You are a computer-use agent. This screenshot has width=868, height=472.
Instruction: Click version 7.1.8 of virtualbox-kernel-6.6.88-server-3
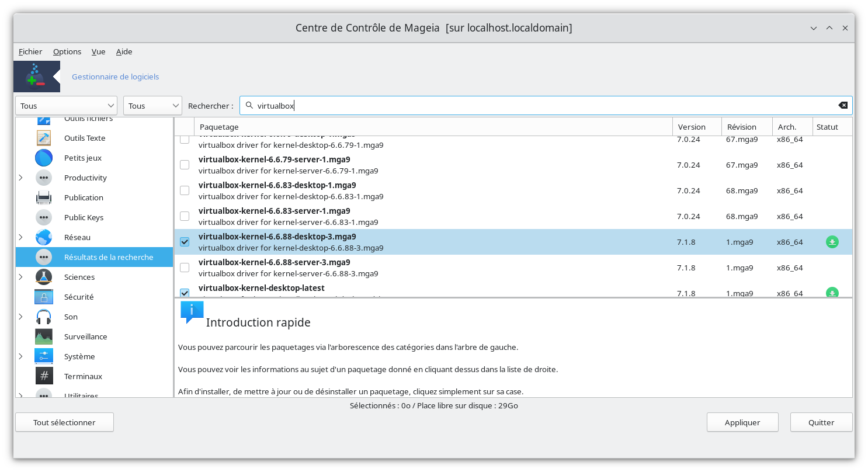pos(686,268)
